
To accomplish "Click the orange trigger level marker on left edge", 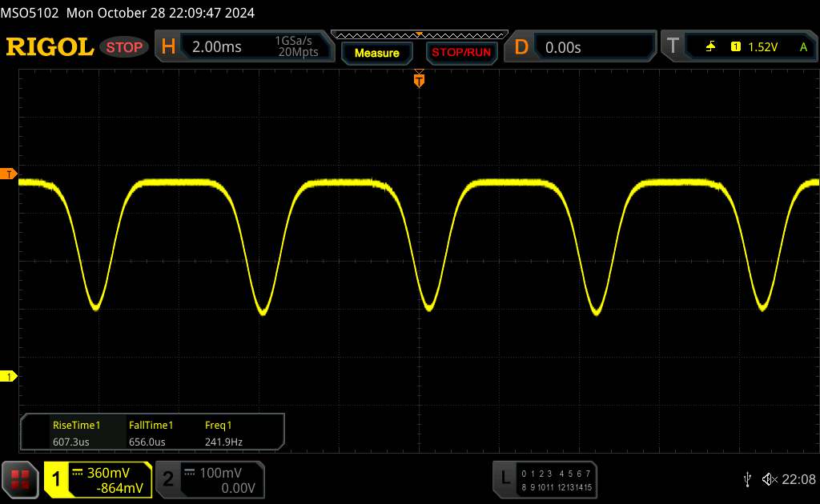I will [x=10, y=174].
